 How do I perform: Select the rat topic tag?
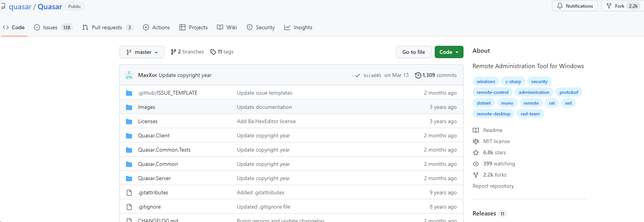coord(552,103)
